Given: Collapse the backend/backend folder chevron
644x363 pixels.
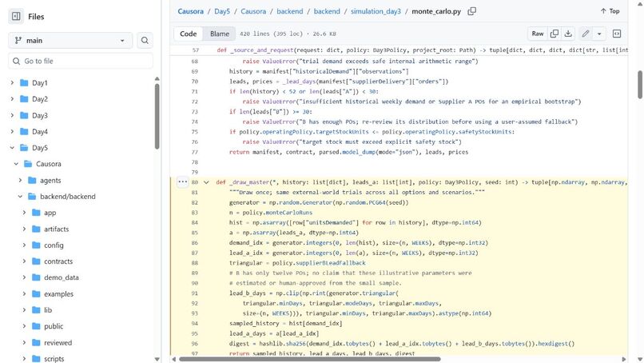Looking at the screenshot, I should (20, 197).
